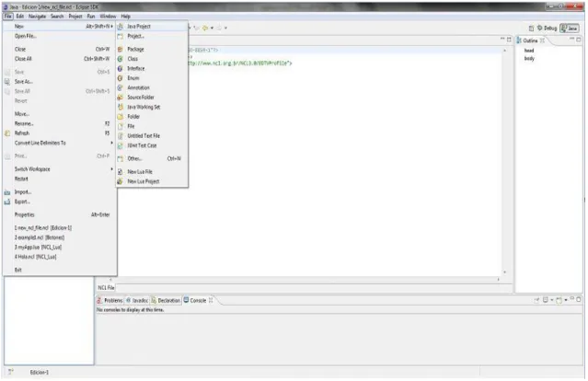Screen dimensions: 588x381
Task: Click the Refresh icon in File menu
Action: pos(7,133)
